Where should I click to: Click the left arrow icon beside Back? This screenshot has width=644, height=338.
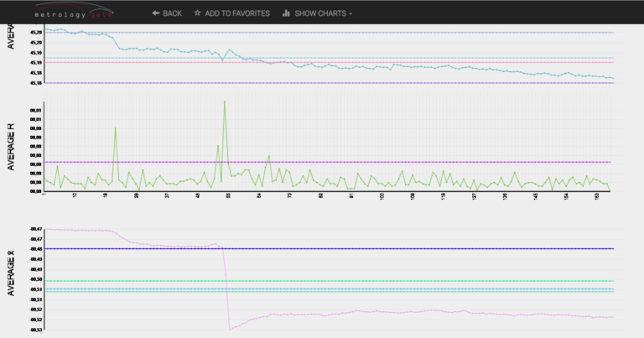[x=155, y=13]
